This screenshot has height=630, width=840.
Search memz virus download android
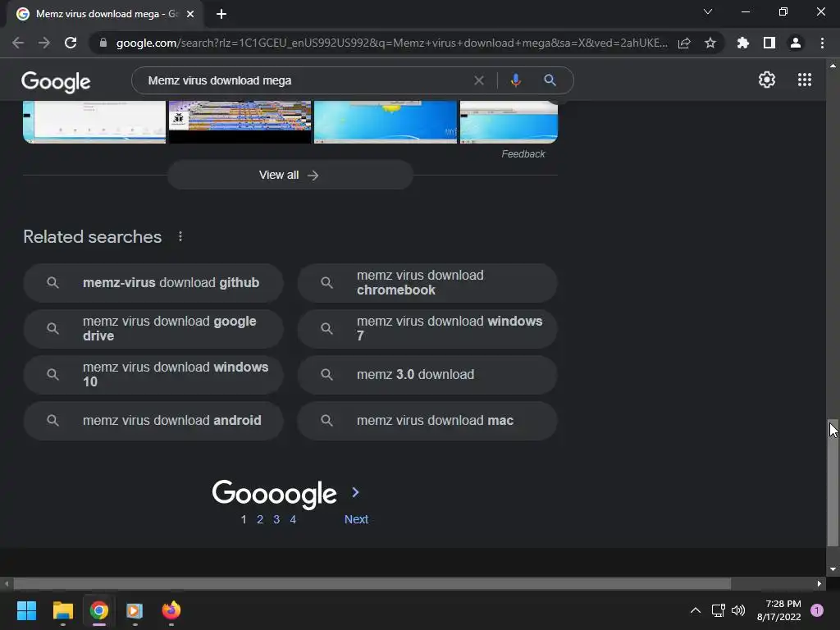pos(153,421)
